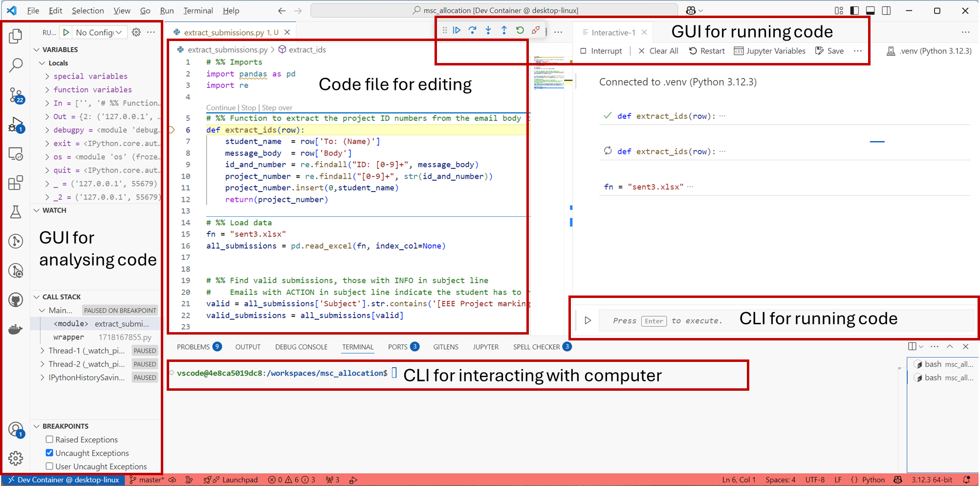Open the Extensions view icon
Screen dimensions: 980x486
(x=16, y=183)
